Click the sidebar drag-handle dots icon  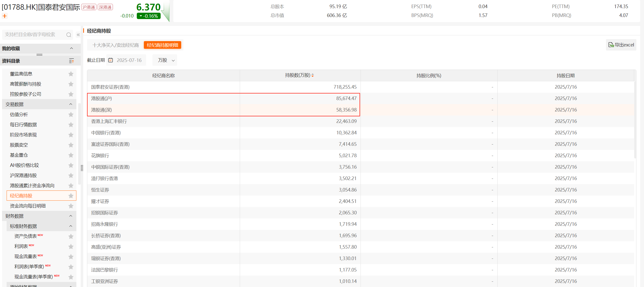pos(39,55)
